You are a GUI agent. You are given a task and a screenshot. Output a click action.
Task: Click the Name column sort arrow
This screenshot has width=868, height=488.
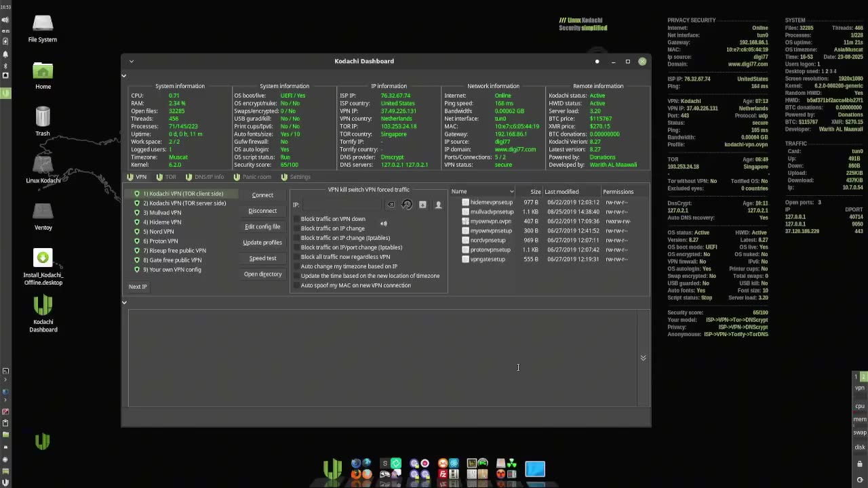pyautogui.click(x=511, y=192)
